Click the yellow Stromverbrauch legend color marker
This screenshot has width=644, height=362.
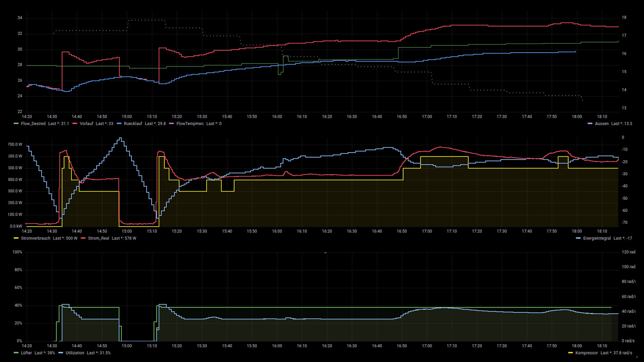(x=16, y=239)
